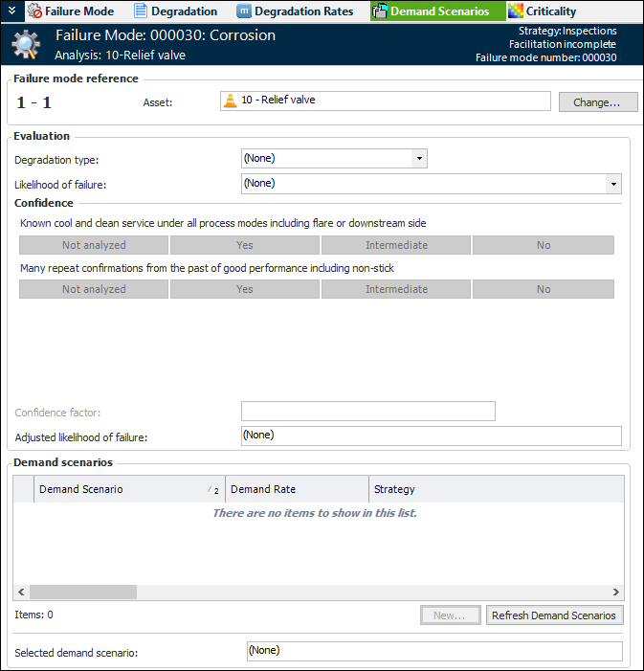Go to the Criticality tab

[543, 11]
